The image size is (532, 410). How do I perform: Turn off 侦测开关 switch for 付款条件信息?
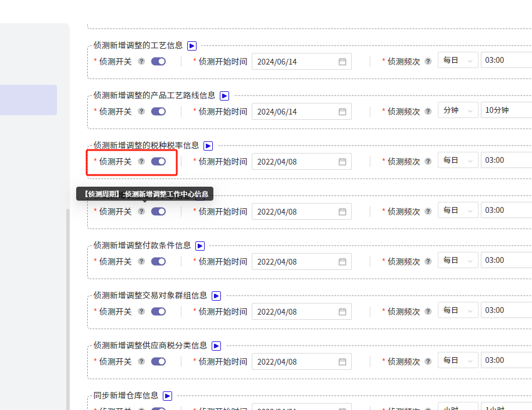(159, 261)
